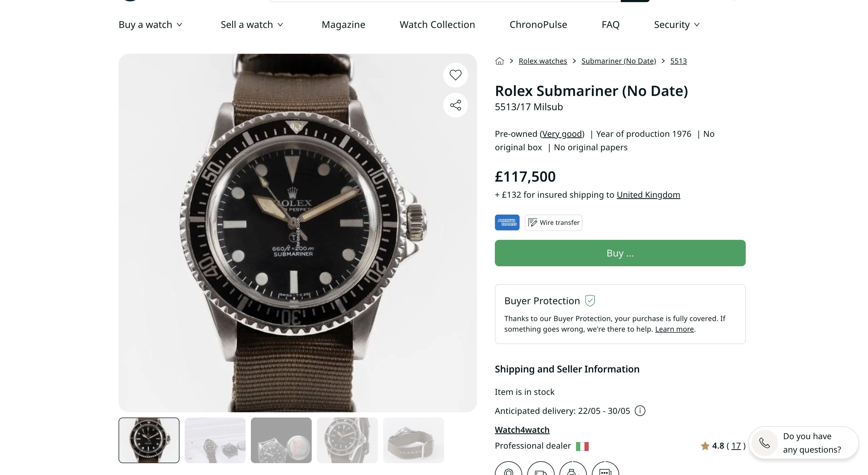Viewport: 868px width, 475px height.
Task: Open the Watch4watch seller link
Action: 522,430
